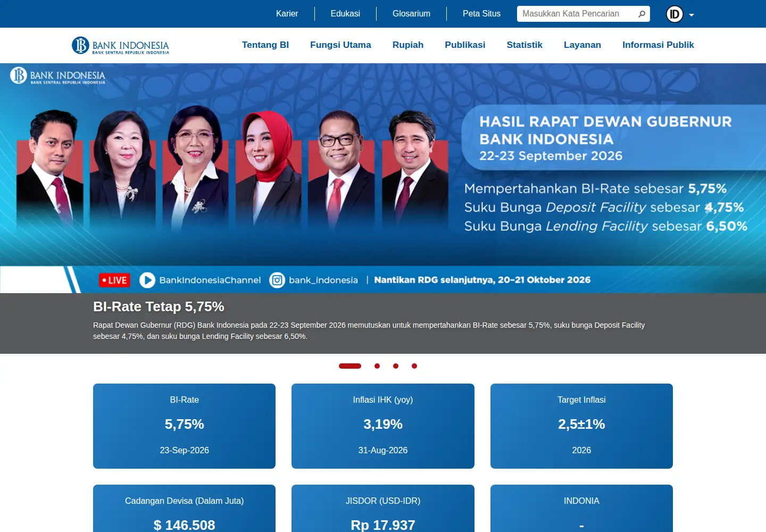Select the fourth carousel dot
766x532 pixels.
click(414, 366)
